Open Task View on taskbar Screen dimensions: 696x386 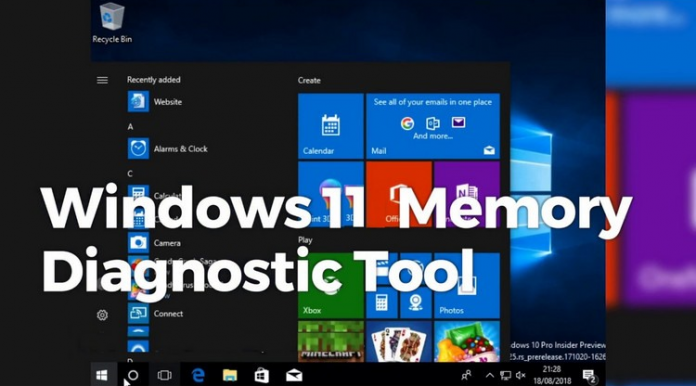[x=164, y=375]
